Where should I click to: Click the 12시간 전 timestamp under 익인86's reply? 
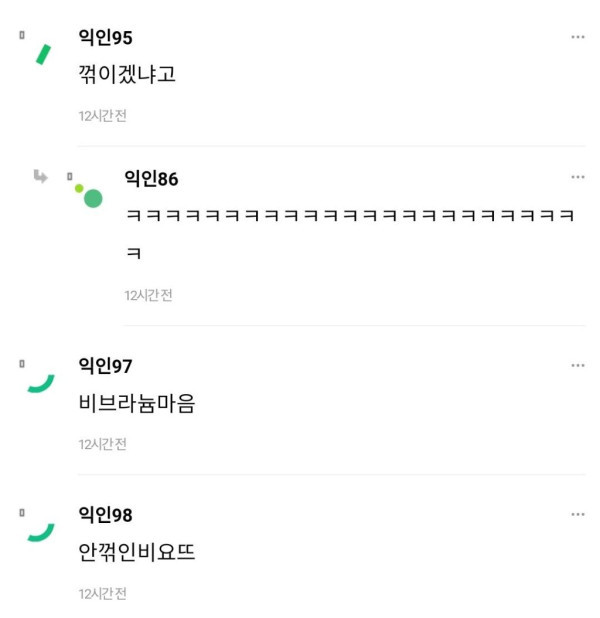(149, 295)
